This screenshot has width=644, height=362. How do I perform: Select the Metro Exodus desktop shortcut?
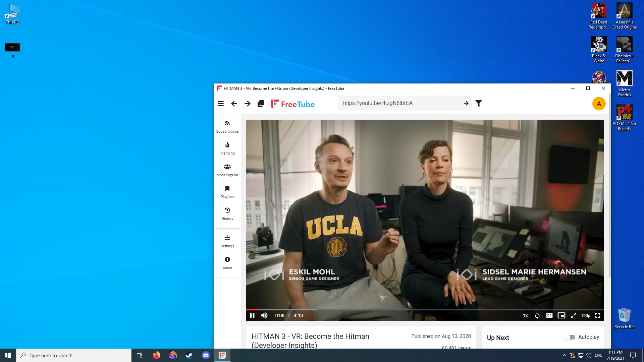624,84
